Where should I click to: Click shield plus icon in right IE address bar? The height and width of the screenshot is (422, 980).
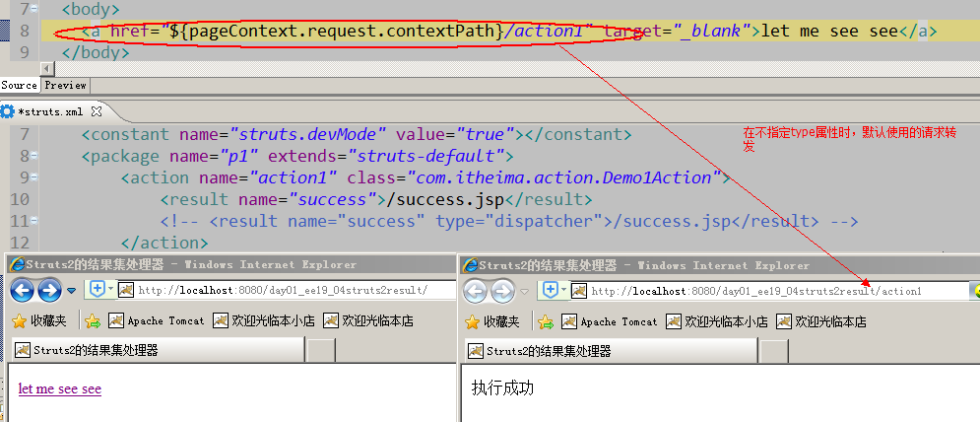click(551, 291)
